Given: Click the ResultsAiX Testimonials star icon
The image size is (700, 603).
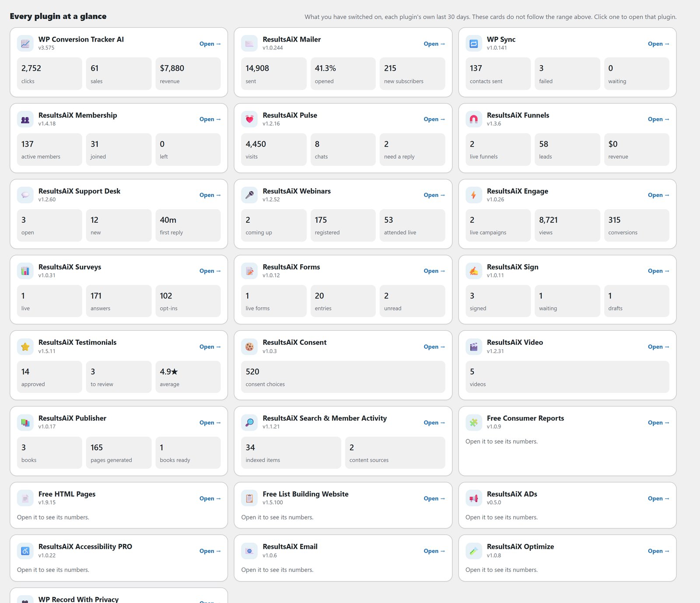Looking at the screenshot, I should point(25,347).
